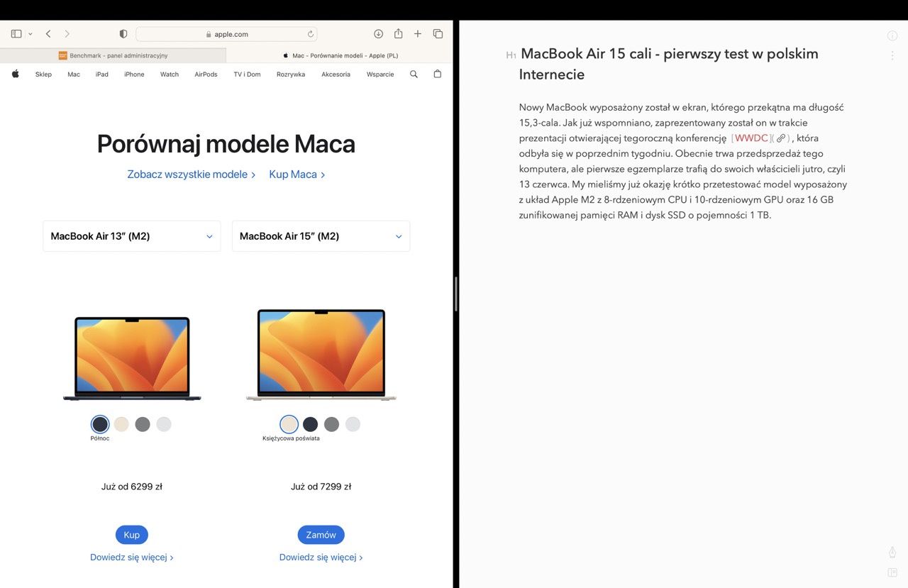The width and height of the screenshot is (908, 588).
Task: Open the shopping bag icon
Action: tap(437, 74)
